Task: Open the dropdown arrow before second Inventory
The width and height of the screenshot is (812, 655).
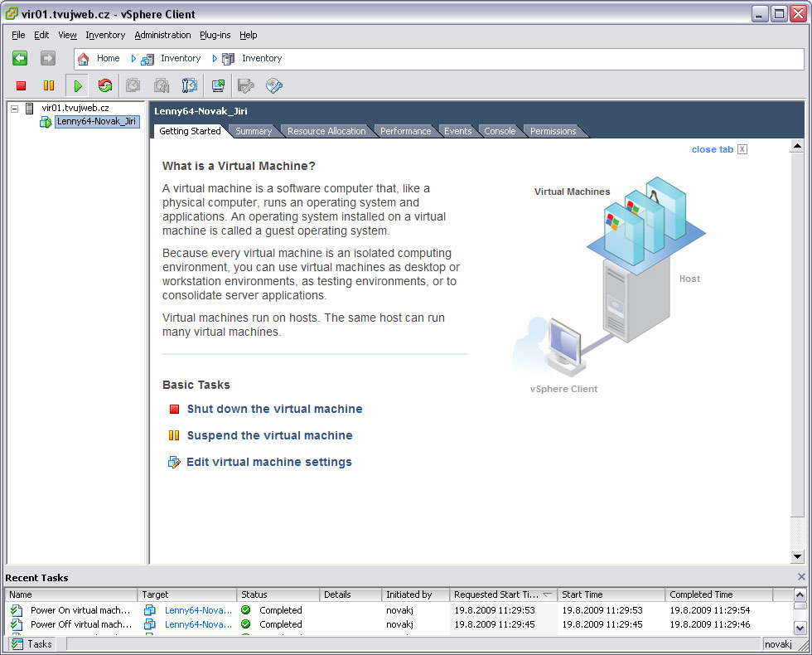Action: click(x=215, y=59)
